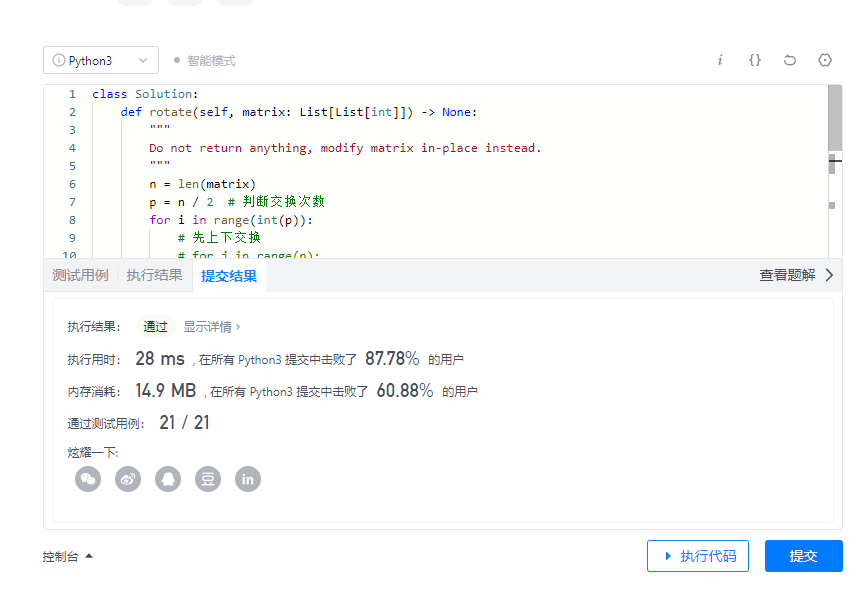Open 显示详情 execution details
Screen dimensions: 868x592
[x=213, y=325]
